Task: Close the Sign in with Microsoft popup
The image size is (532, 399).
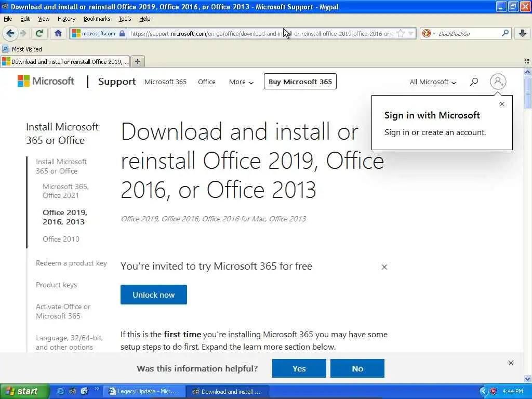Action: [502, 104]
